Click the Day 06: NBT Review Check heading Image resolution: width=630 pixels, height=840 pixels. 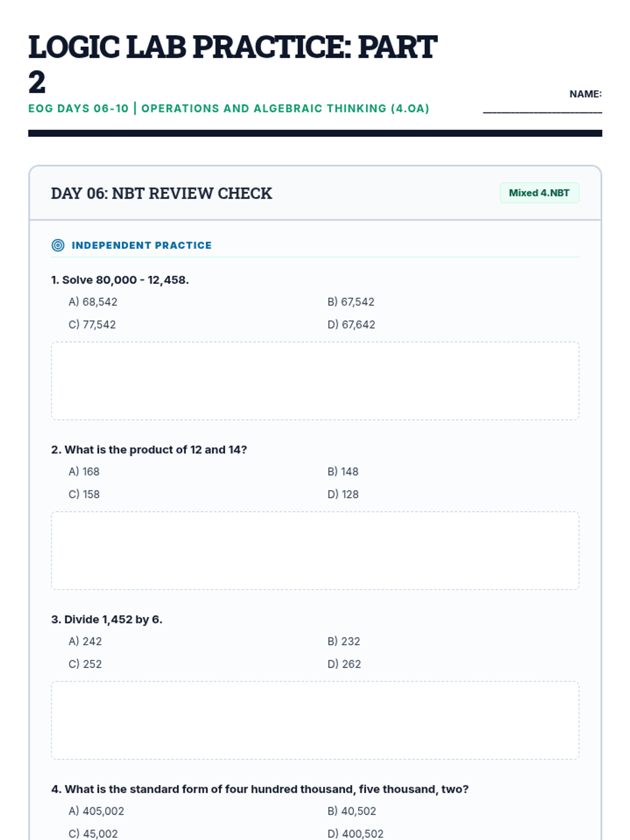[162, 193]
